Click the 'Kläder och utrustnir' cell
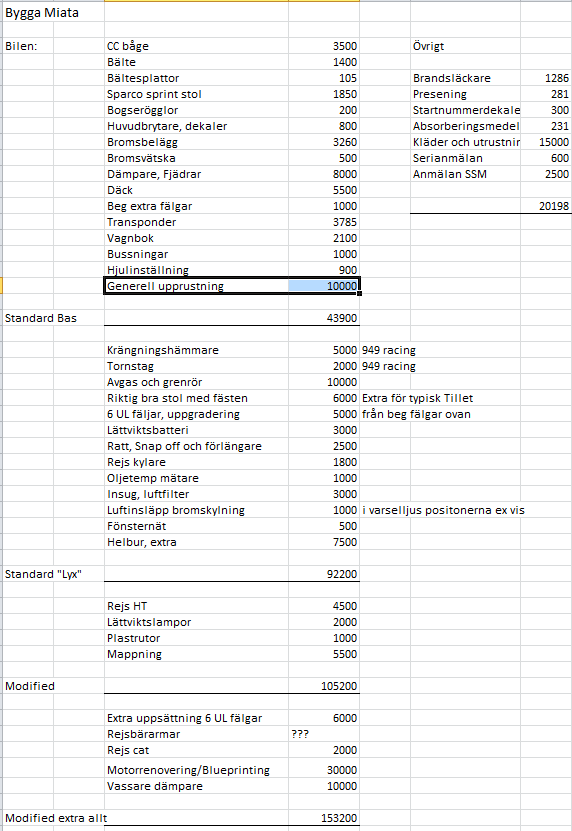The image size is (572, 831). click(x=465, y=142)
